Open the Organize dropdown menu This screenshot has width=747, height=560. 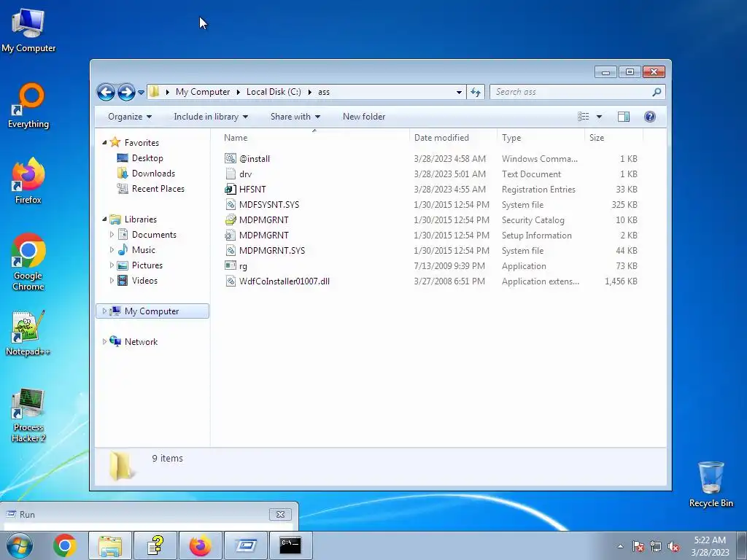pyautogui.click(x=130, y=117)
